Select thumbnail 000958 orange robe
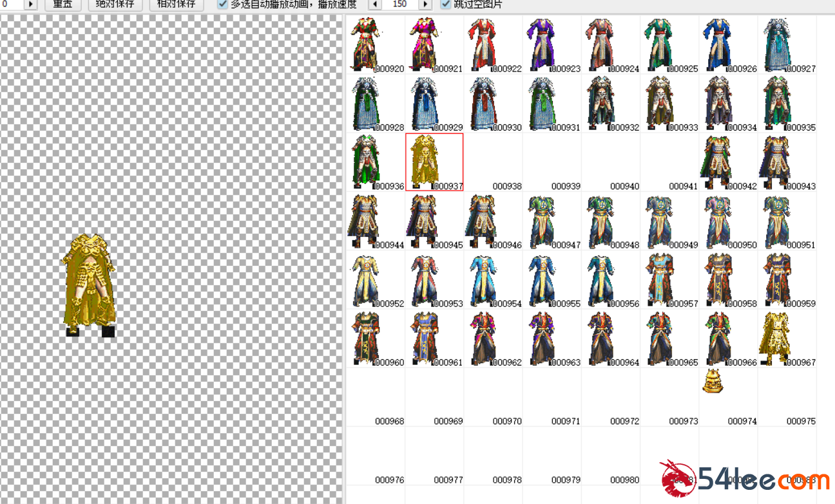The width and height of the screenshot is (835, 504). tap(728, 279)
